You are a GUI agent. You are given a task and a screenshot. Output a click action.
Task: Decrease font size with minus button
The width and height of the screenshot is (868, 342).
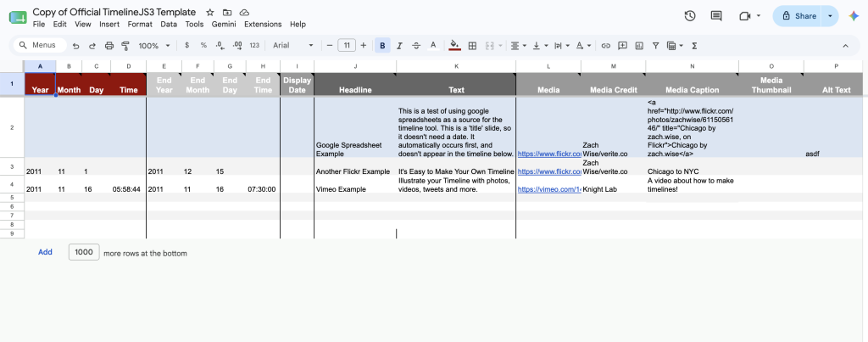(330, 46)
